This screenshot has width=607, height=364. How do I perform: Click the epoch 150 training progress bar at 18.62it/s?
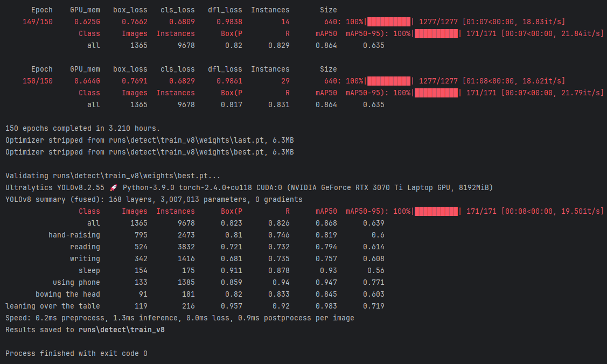coord(389,81)
